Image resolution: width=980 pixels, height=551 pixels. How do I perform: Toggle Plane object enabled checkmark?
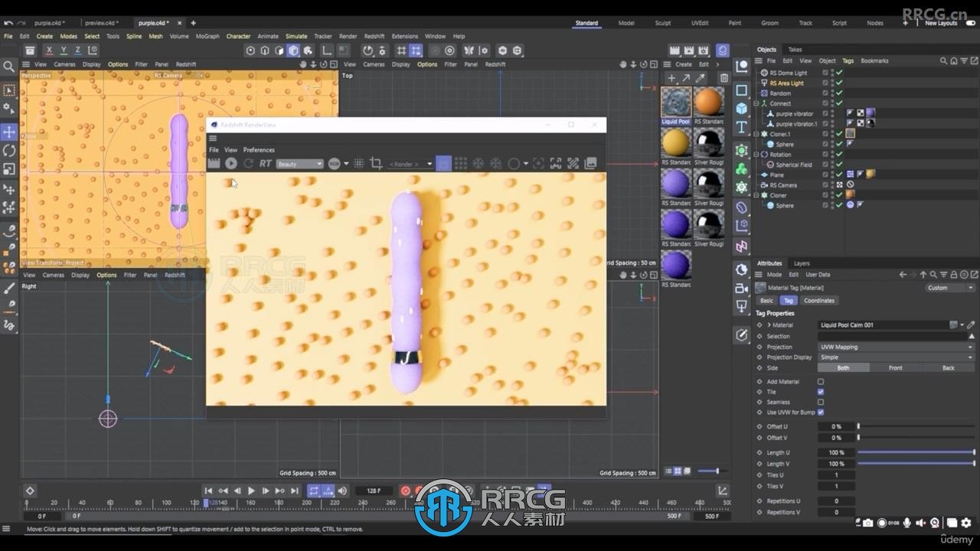pos(839,174)
